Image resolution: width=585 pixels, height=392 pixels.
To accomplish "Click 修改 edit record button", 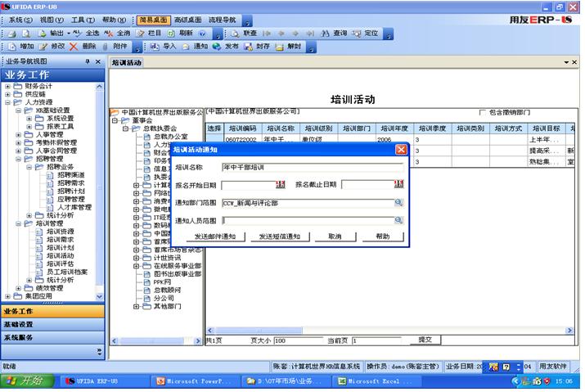I will click(52, 47).
